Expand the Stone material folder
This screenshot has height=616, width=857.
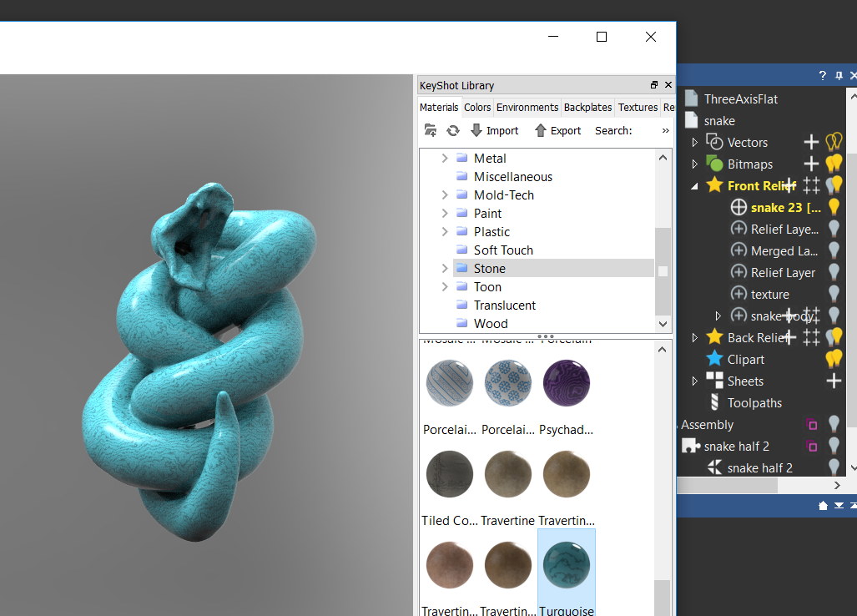pos(444,269)
